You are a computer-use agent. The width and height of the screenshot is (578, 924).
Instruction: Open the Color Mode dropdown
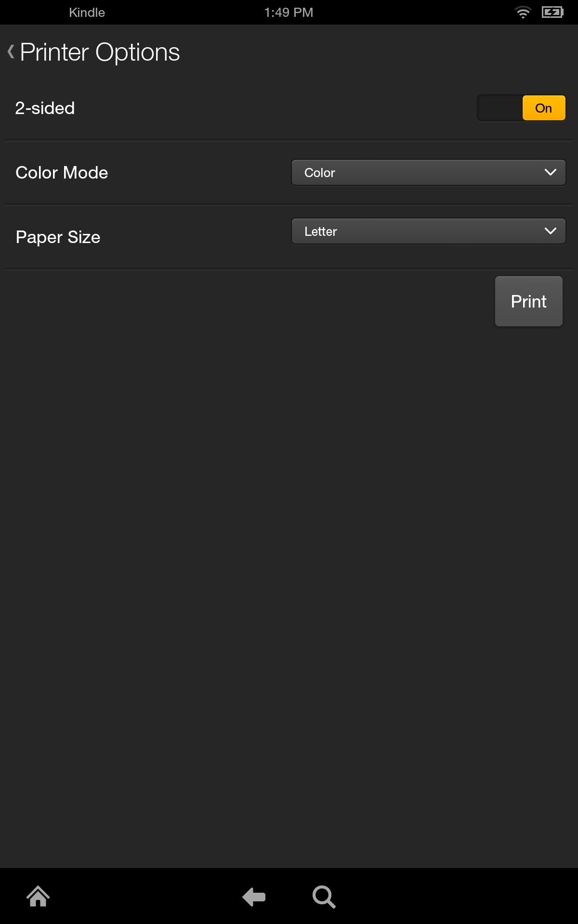click(428, 172)
